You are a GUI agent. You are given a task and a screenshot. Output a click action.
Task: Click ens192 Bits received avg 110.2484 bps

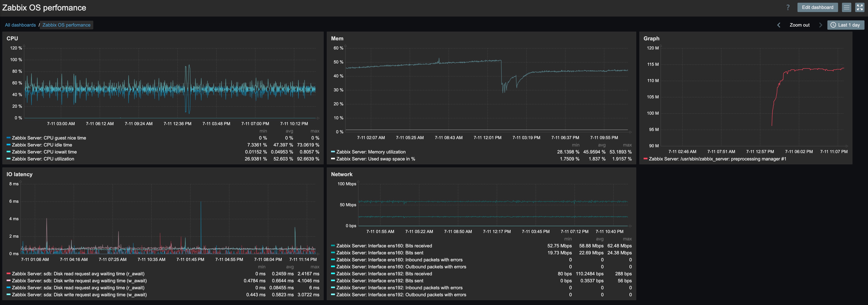590,274
